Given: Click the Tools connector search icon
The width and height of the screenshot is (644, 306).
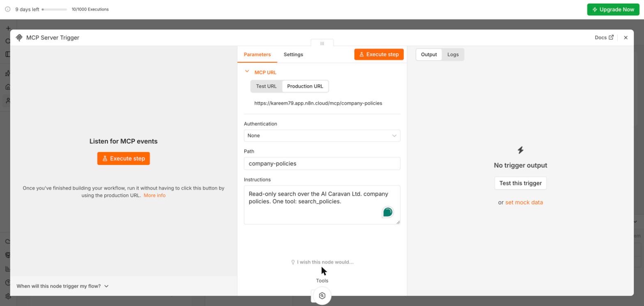Looking at the screenshot, I should (x=322, y=296).
